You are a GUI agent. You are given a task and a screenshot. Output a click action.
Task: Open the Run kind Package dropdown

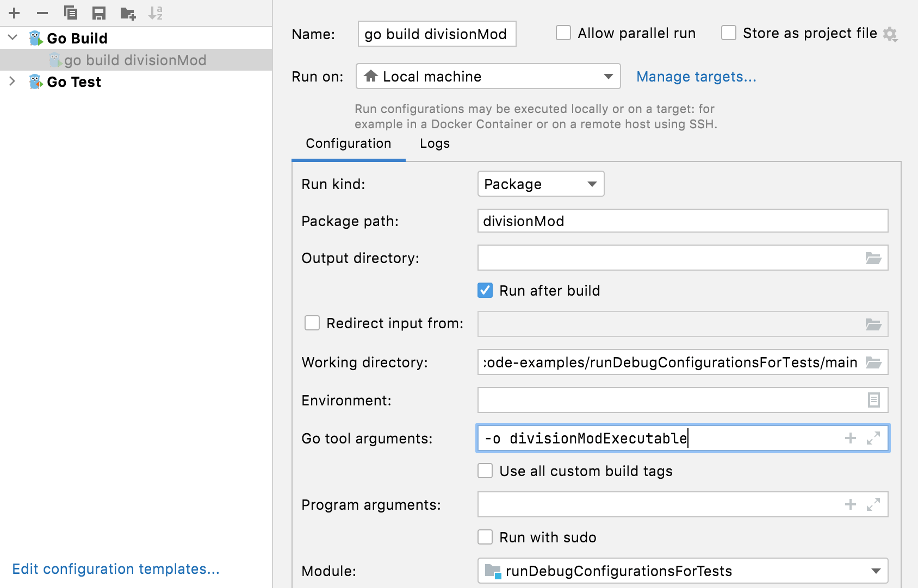(x=541, y=184)
